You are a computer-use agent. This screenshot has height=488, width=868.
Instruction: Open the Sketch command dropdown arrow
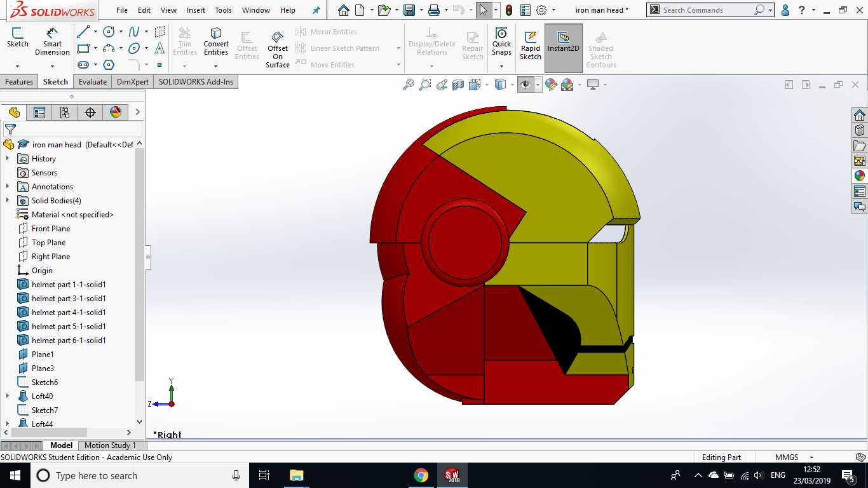click(x=18, y=65)
